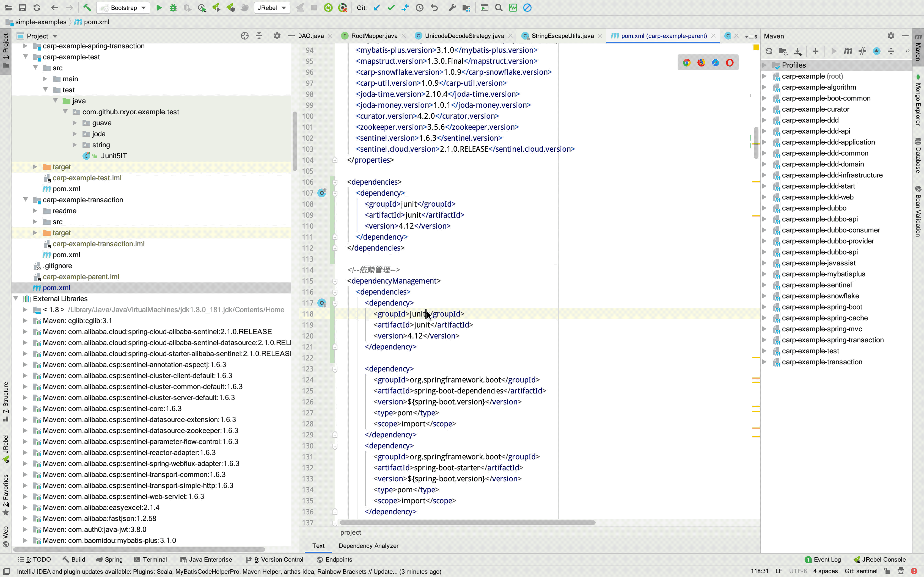924x577 pixels.
Task: Reimport all Maven projects with the refresh icon
Action: point(769,51)
